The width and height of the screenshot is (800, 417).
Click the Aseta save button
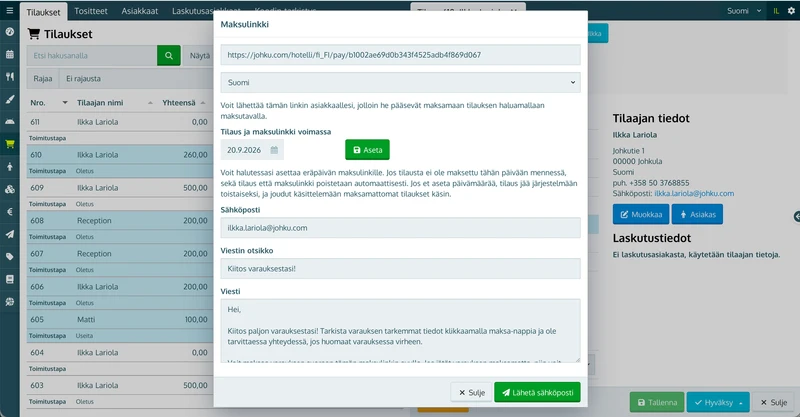[367, 150]
